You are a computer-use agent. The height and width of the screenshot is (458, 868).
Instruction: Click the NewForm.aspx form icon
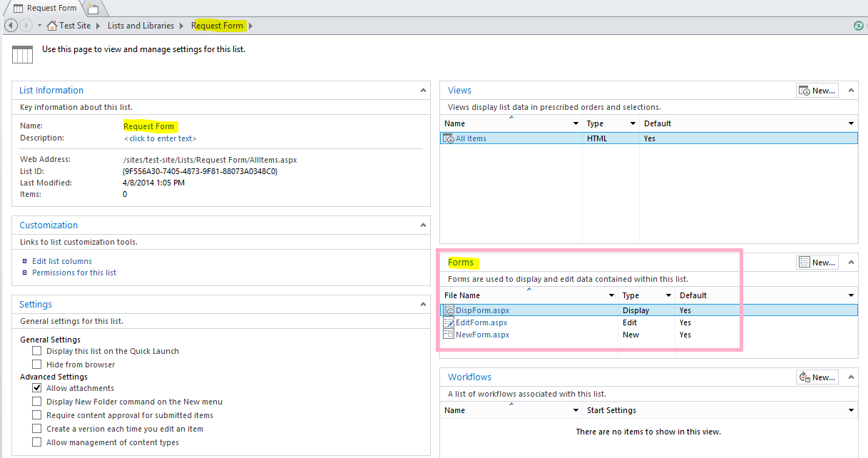[448, 334]
